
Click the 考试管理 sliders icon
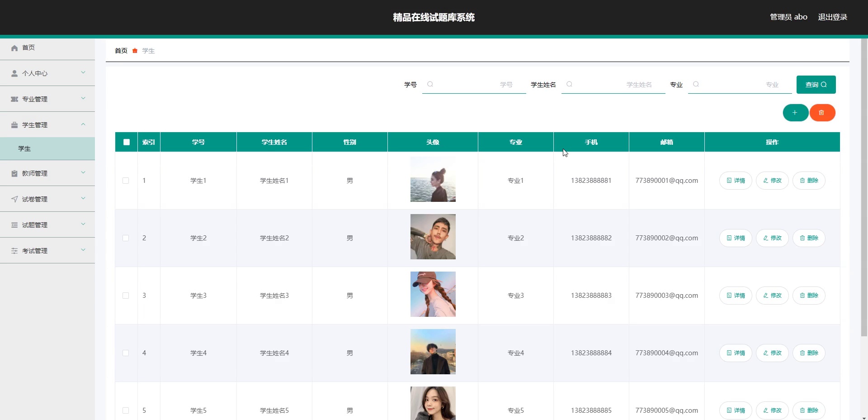[x=14, y=251]
